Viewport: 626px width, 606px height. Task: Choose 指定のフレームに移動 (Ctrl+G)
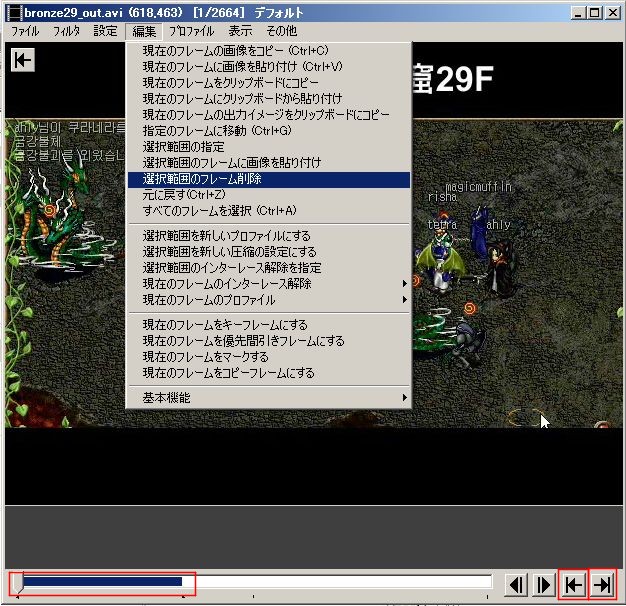[269, 131]
